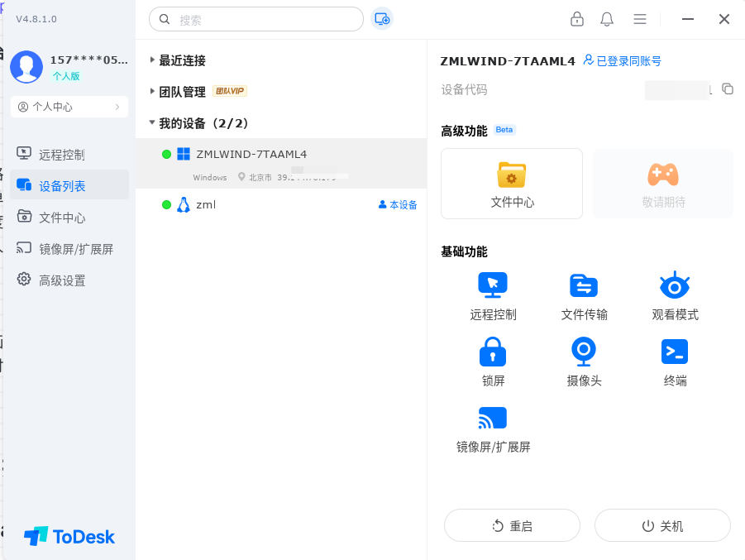This screenshot has width=745, height=560.
Task: Open the Camera (摄像头) icon
Action: [584, 352]
